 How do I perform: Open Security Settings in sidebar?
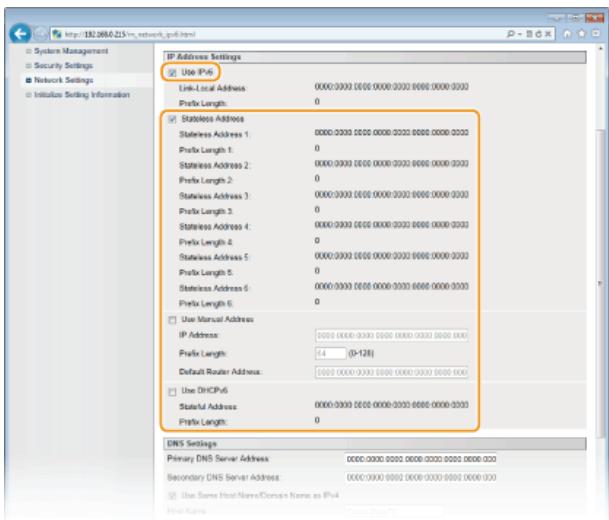point(63,66)
